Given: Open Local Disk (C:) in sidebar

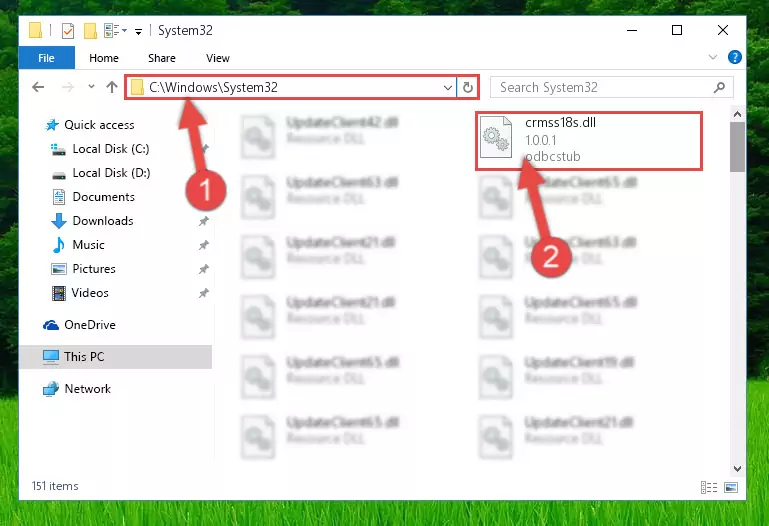Looking at the screenshot, I should (x=111, y=149).
